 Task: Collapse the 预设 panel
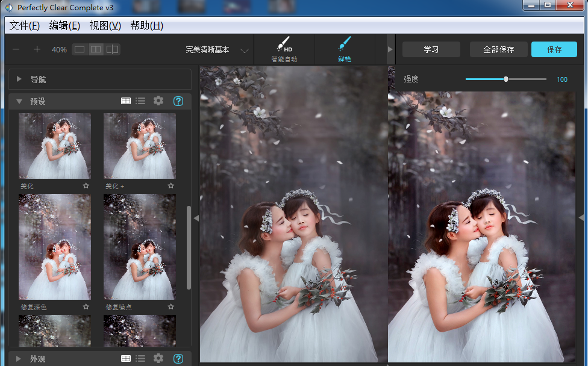point(19,101)
